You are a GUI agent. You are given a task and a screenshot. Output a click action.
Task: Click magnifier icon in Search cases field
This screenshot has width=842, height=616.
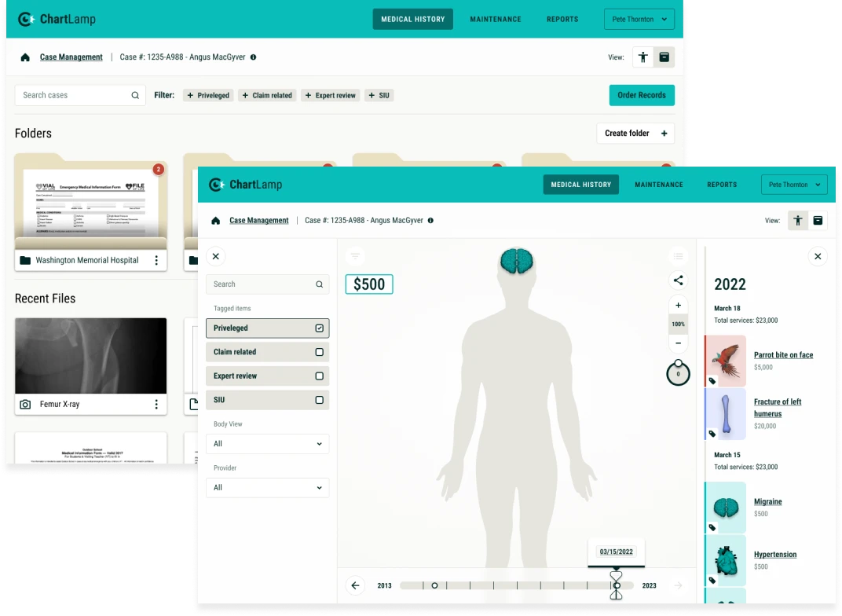(135, 95)
